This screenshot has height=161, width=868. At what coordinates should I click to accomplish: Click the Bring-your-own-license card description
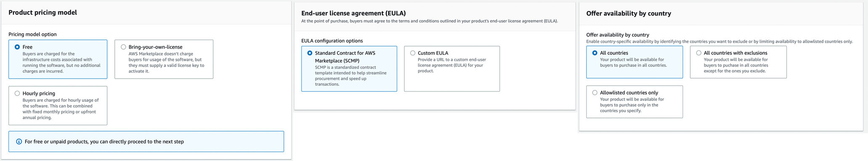(x=167, y=63)
